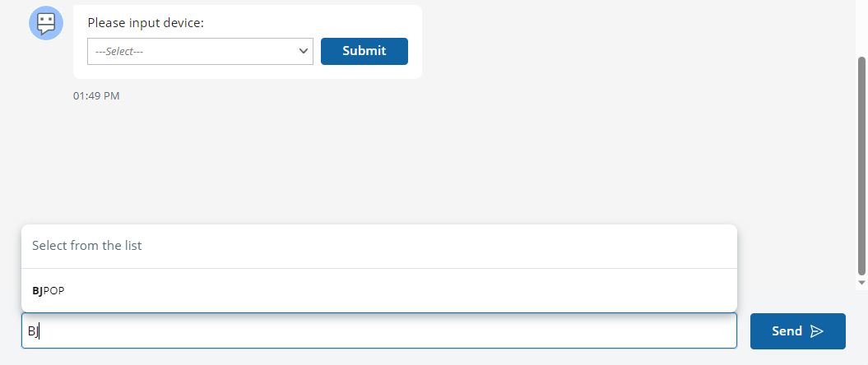Click the "Please input device:" label
The height and width of the screenshot is (365, 868).
click(x=146, y=22)
